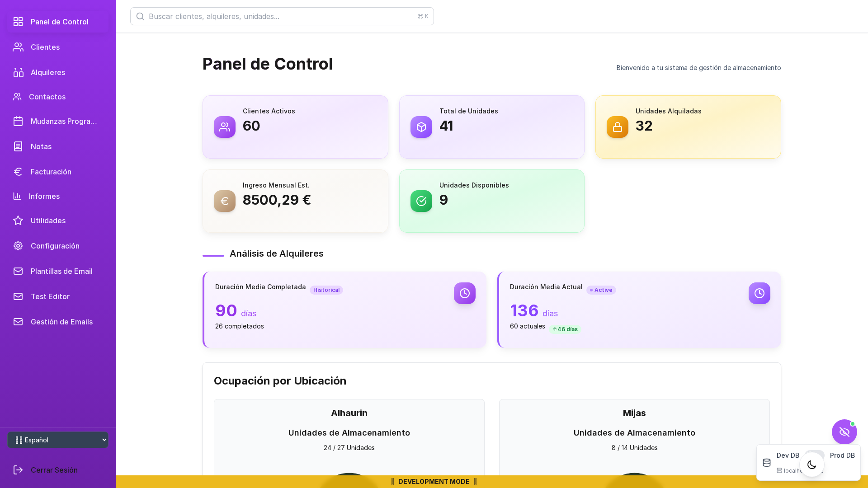868x488 pixels.
Task: Open Alquileres from the sidebar icon
Action: [18, 72]
